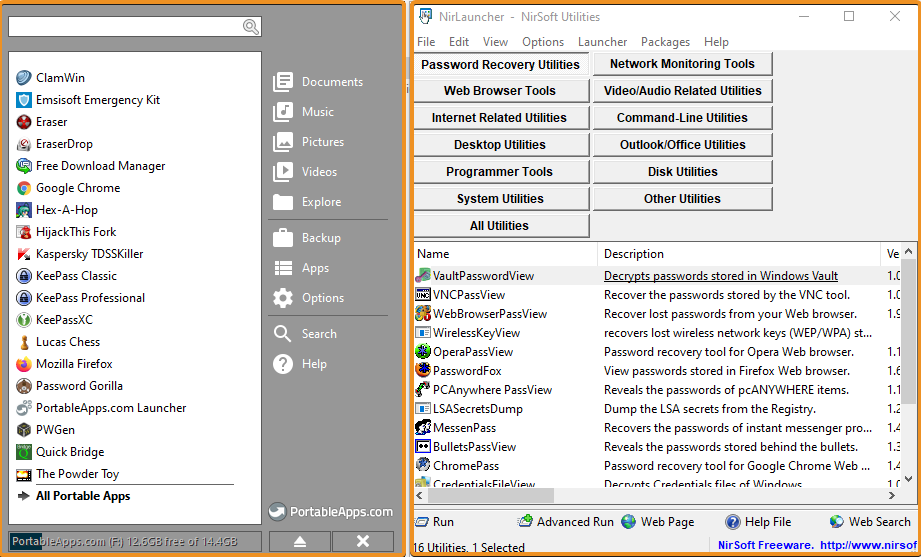Click Web Page button
This screenshot has width=921, height=557.
point(658,522)
